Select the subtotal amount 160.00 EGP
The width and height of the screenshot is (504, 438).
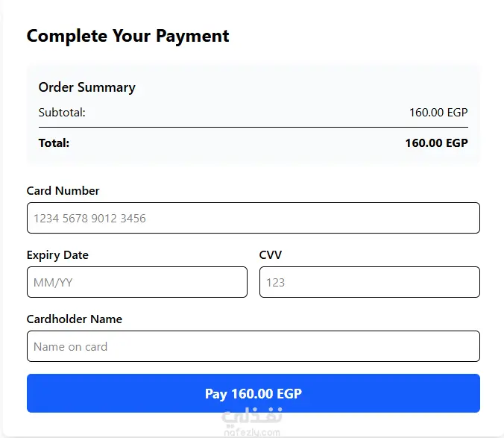(x=438, y=113)
